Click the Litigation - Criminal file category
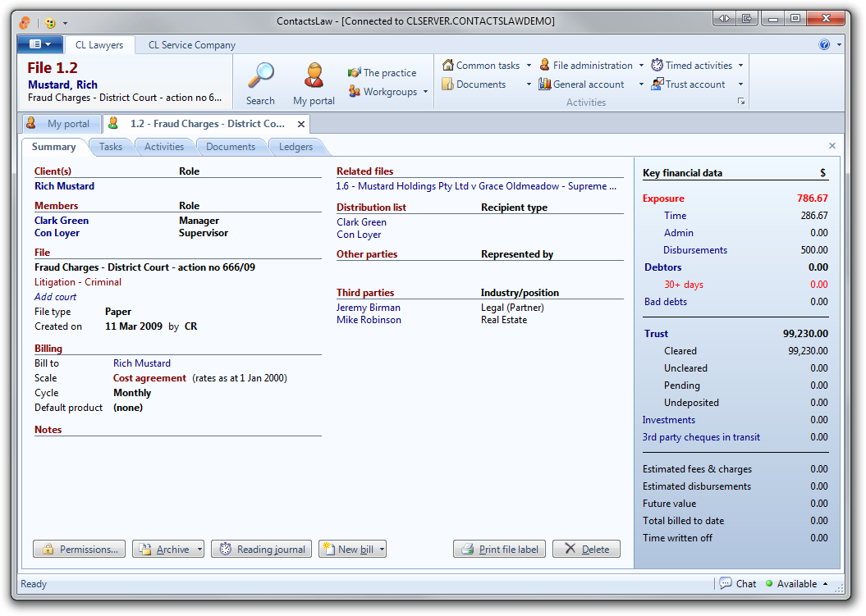Image resolution: width=866 pixels, height=616 pixels. (78, 282)
